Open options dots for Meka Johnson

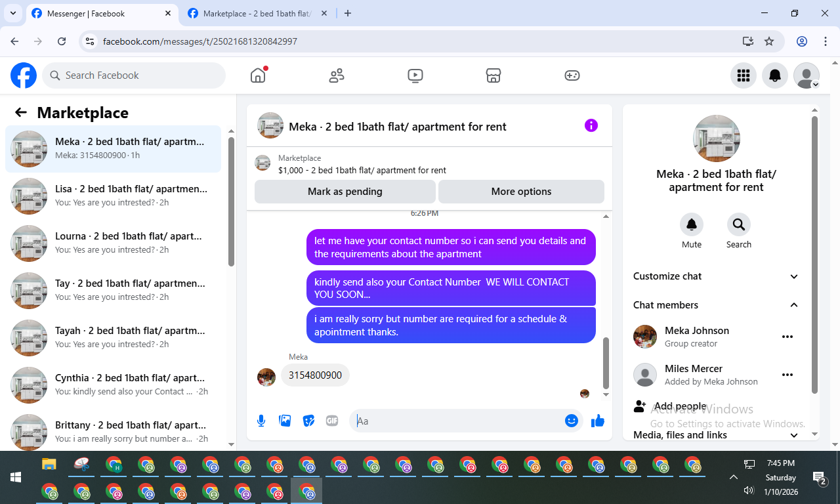787,337
